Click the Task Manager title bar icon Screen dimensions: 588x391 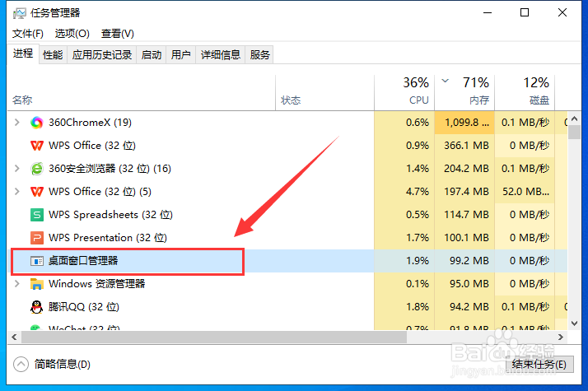(x=19, y=13)
